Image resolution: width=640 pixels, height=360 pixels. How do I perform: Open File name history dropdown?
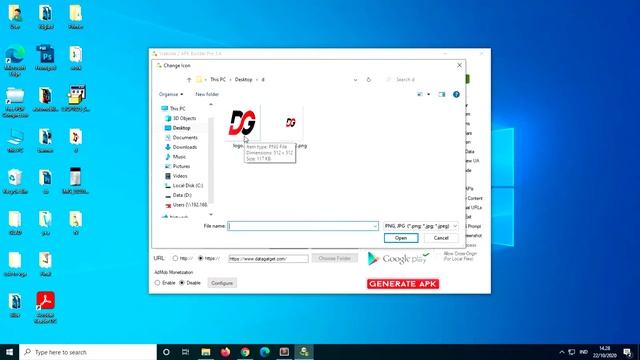375,226
